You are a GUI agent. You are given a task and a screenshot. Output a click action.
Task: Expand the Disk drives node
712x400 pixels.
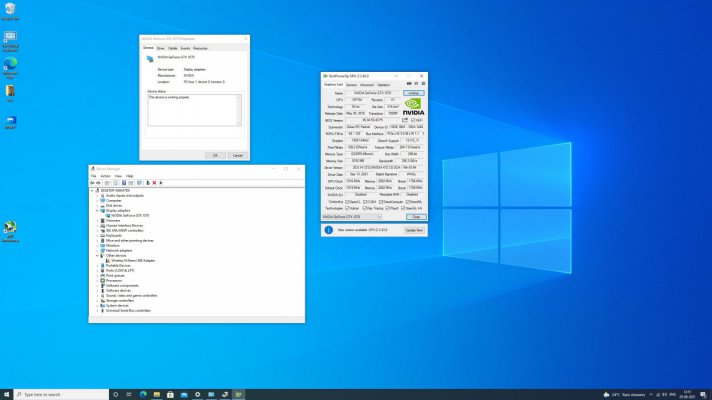(x=97, y=206)
